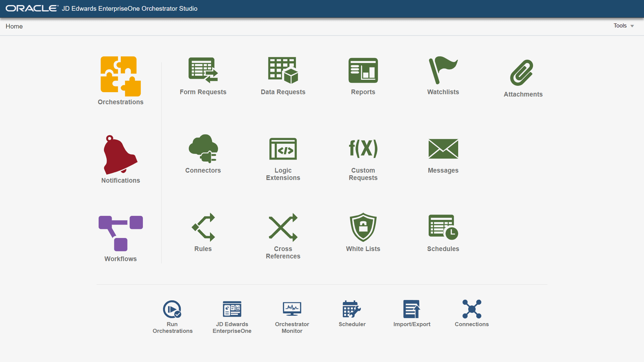Open the Import/Export tool
This screenshot has width=644, height=362.
click(x=412, y=309)
